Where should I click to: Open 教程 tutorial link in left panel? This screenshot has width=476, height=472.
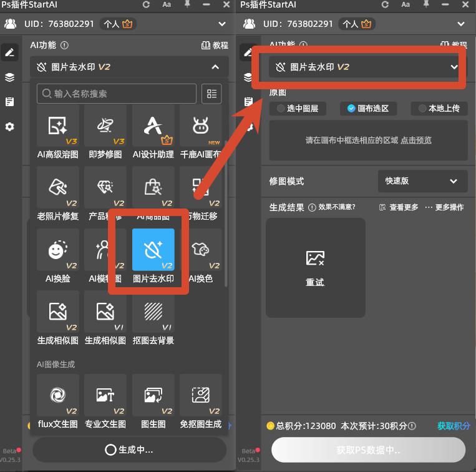tap(215, 45)
